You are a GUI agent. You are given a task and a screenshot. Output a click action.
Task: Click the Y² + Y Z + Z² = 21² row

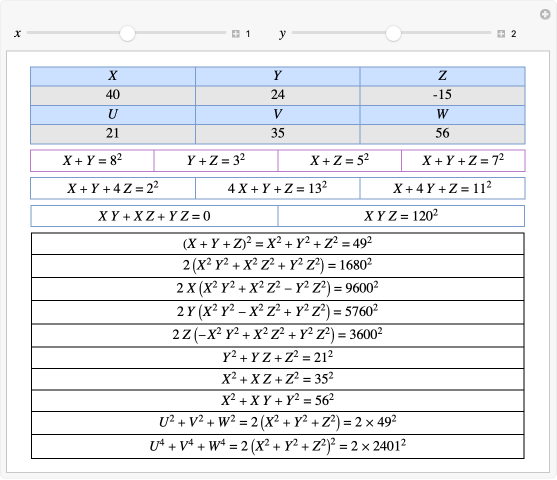(x=277, y=357)
